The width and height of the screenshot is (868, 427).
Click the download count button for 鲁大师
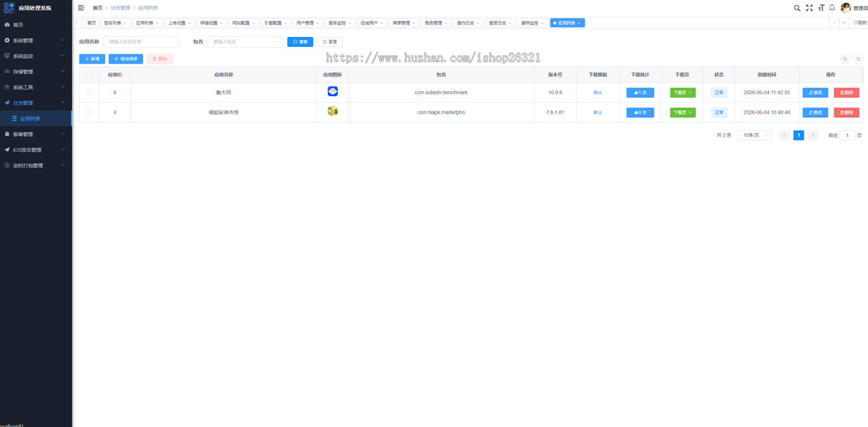click(640, 93)
